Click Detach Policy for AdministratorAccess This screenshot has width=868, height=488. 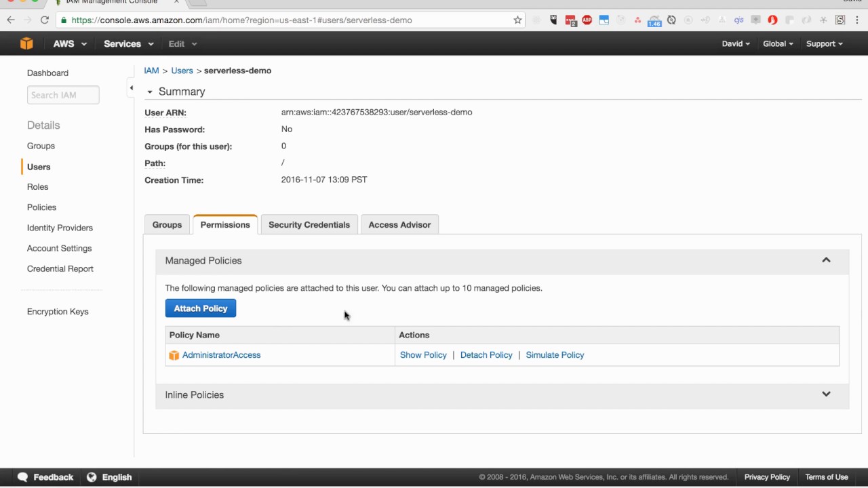tap(486, 355)
